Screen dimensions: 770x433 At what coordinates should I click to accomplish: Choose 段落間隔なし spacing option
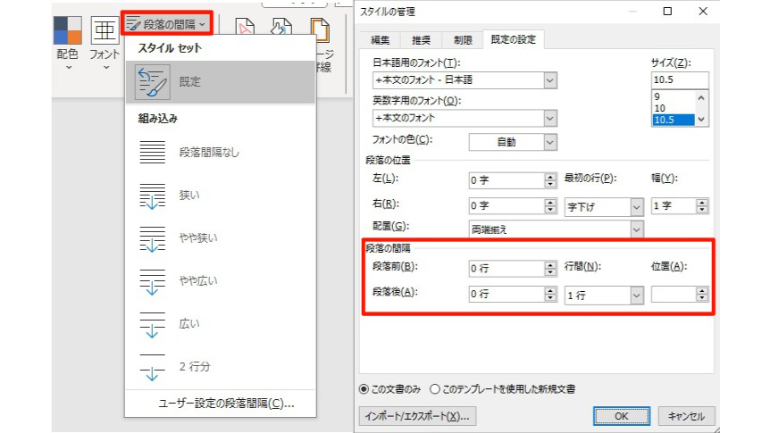(x=209, y=152)
